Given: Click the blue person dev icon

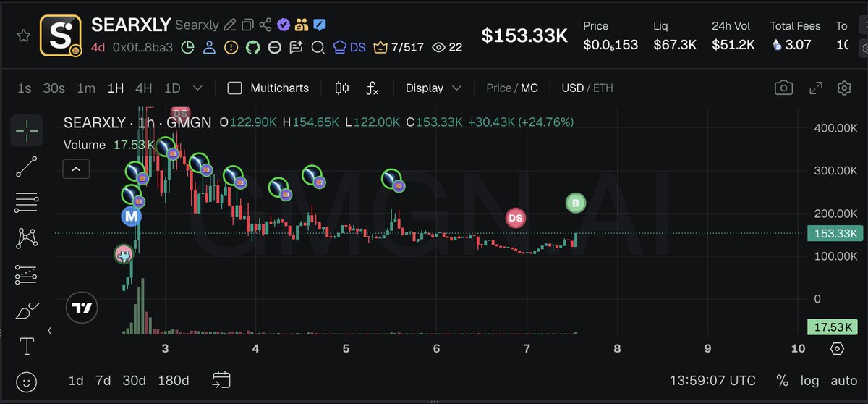Looking at the screenshot, I should tap(209, 48).
